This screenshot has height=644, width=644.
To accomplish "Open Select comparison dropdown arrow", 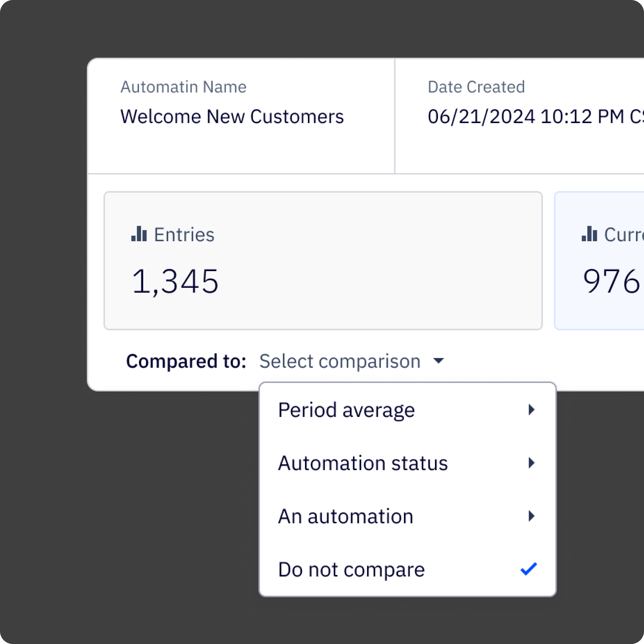I will click(x=438, y=361).
